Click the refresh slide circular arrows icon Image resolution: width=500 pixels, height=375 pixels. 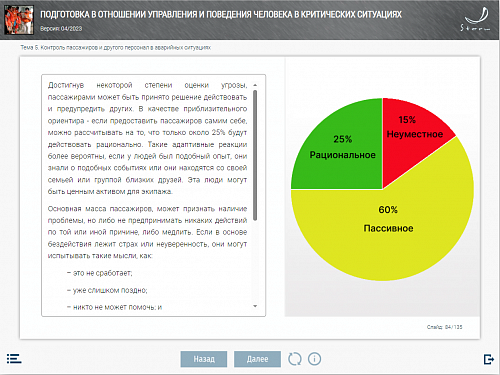pos(295,359)
